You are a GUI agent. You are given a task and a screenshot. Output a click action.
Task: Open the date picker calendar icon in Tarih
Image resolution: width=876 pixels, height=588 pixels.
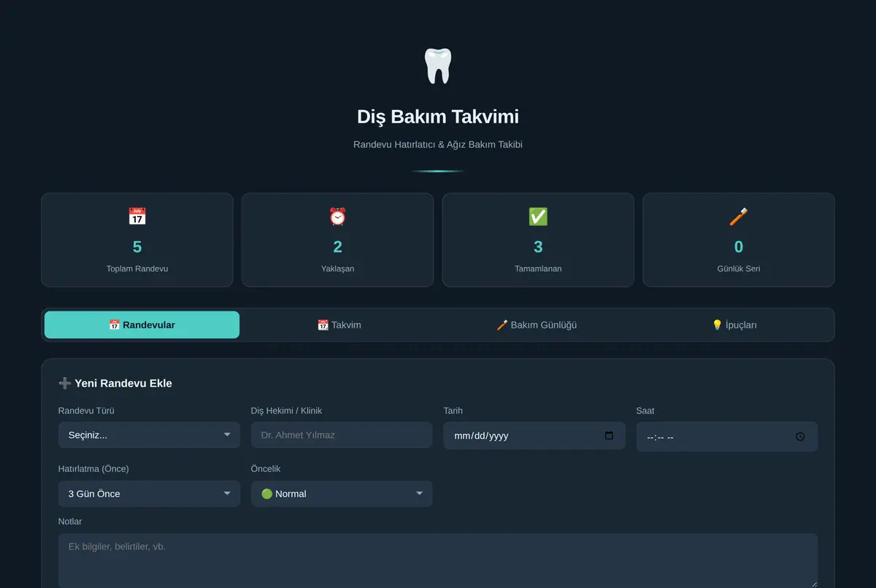610,436
